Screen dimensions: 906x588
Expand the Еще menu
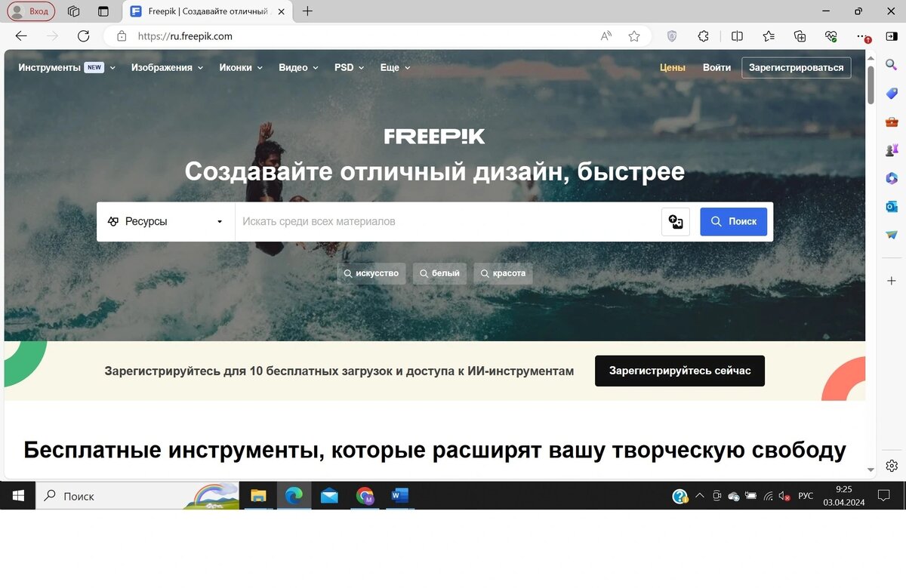click(x=395, y=67)
